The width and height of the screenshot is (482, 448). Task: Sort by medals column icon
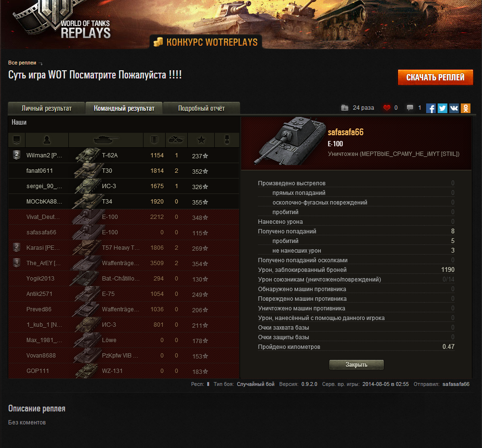(227, 140)
